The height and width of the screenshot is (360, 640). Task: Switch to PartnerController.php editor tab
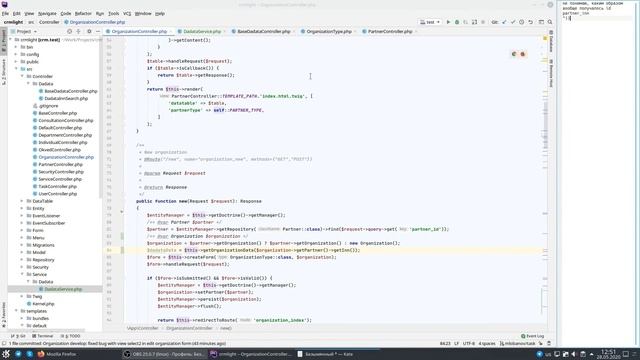[x=390, y=31]
